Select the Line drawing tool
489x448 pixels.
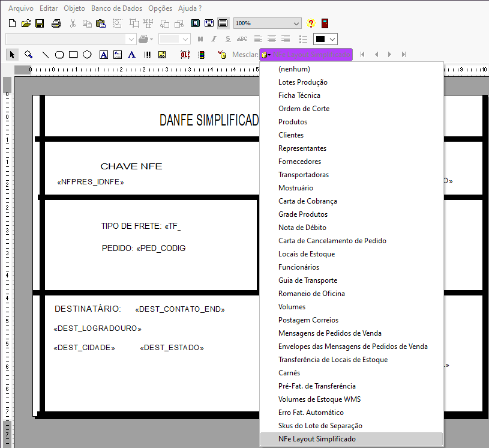tap(45, 55)
